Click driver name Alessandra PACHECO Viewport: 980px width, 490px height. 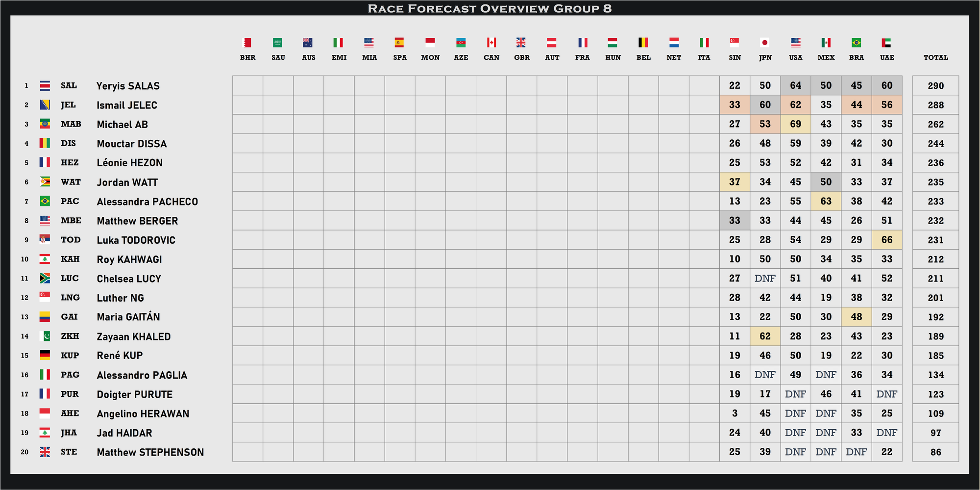tap(147, 202)
